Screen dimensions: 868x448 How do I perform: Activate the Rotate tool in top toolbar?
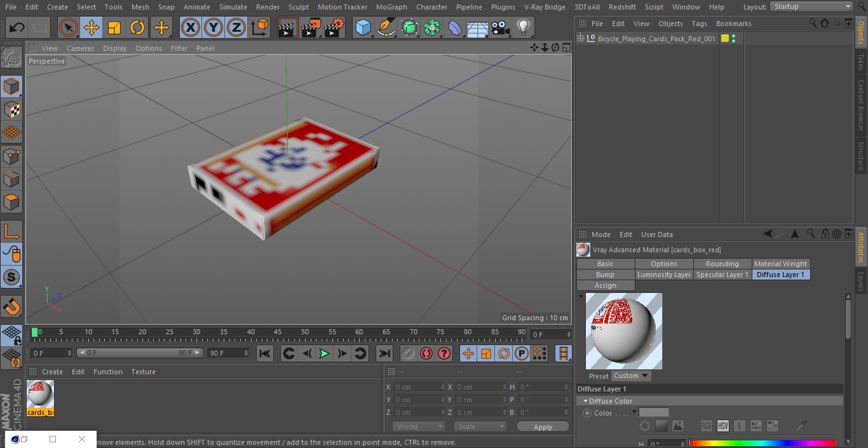137,28
